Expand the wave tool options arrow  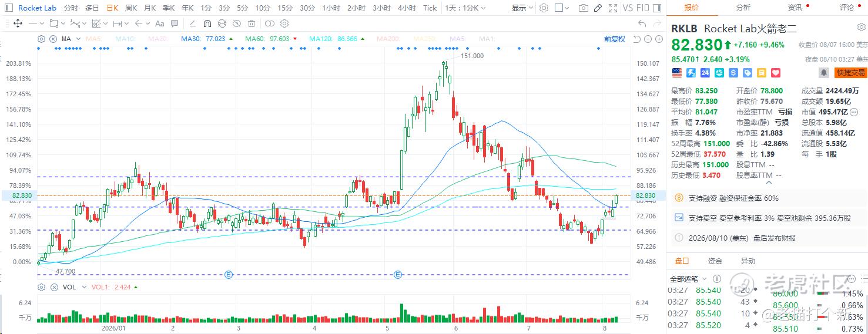pyautogui.click(x=84, y=23)
